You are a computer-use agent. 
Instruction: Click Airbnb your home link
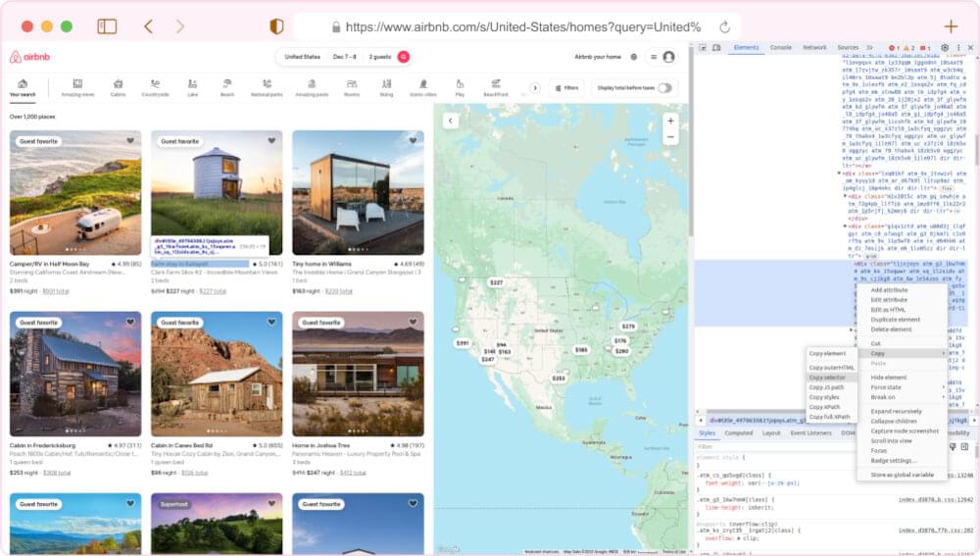click(598, 57)
